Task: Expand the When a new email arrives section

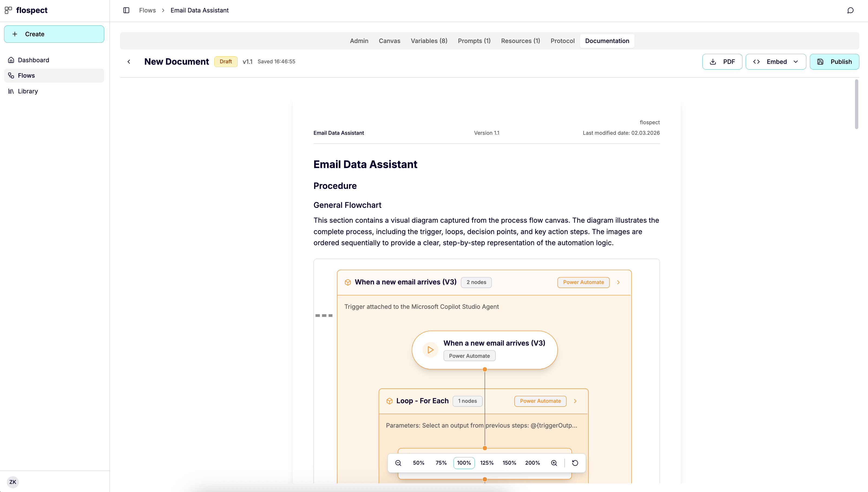Action: pos(619,282)
